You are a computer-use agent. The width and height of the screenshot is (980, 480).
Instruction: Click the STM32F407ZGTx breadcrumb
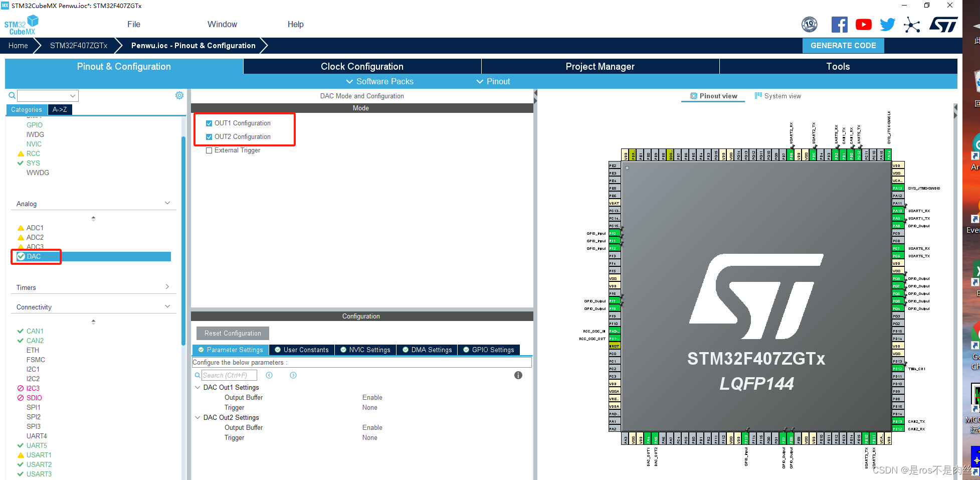pyautogui.click(x=79, y=45)
